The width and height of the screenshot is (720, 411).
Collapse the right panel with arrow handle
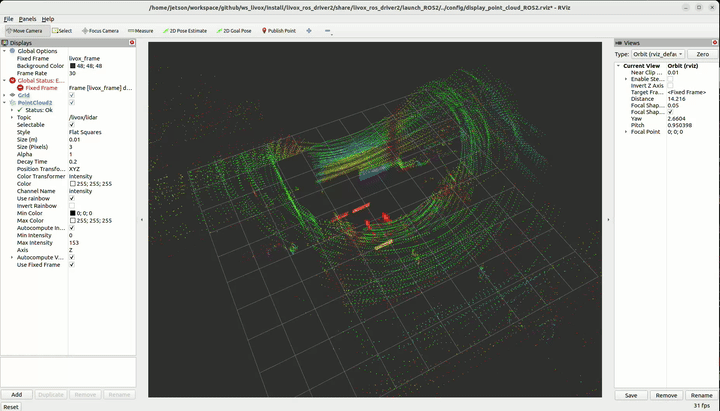coord(608,220)
